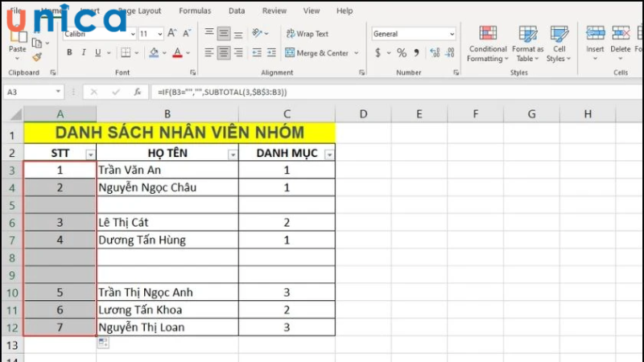Open the Page Layout tab
This screenshot has height=362, width=644.
tap(139, 10)
